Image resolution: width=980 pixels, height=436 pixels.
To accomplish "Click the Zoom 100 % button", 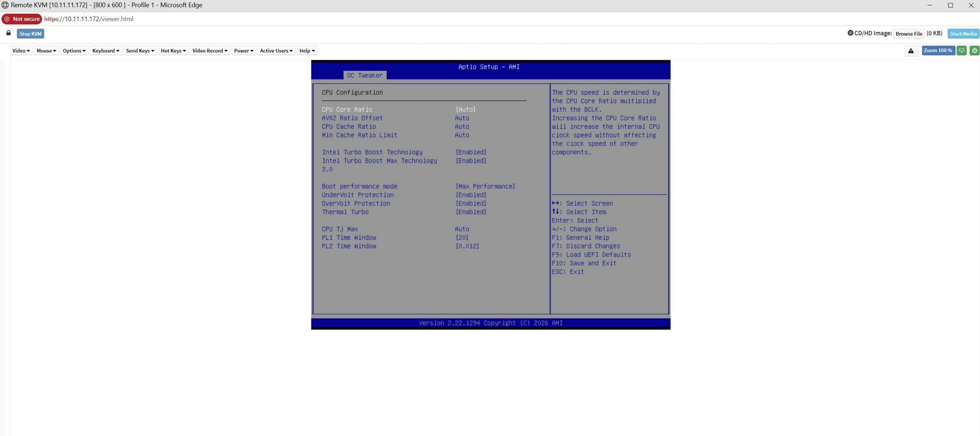I will [938, 51].
